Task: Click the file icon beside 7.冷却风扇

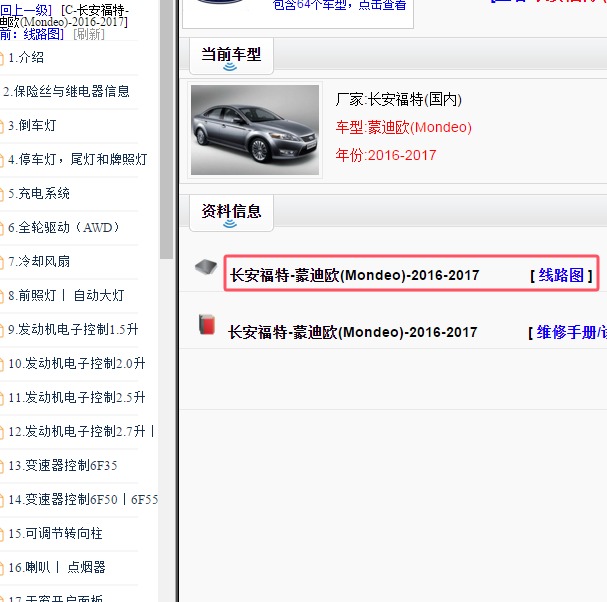Action: coord(2,262)
